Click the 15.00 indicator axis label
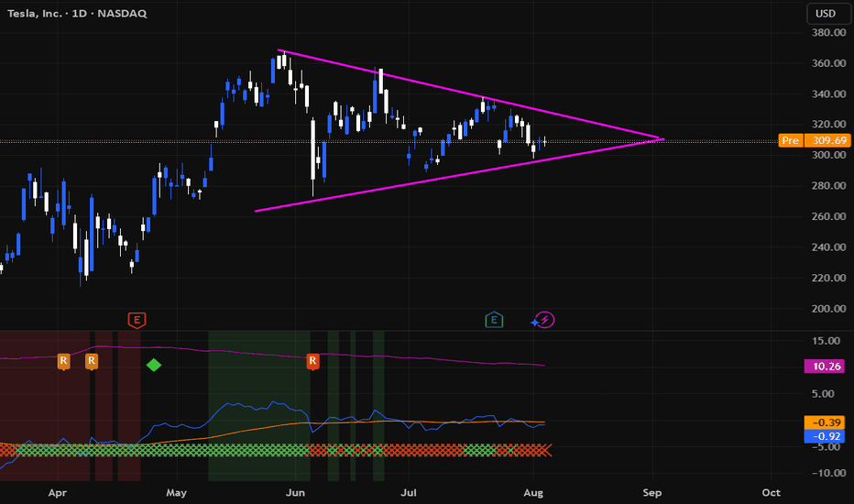 tap(826, 341)
